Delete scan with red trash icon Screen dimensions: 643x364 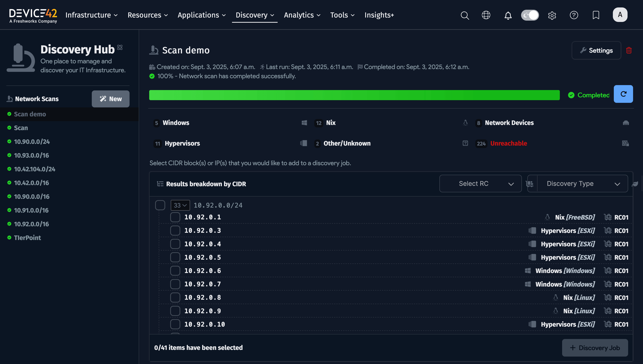(629, 51)
